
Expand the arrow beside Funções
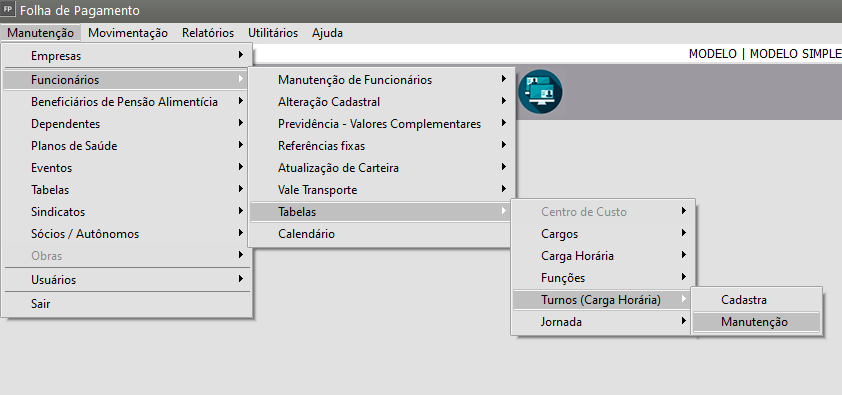point(684,277)
